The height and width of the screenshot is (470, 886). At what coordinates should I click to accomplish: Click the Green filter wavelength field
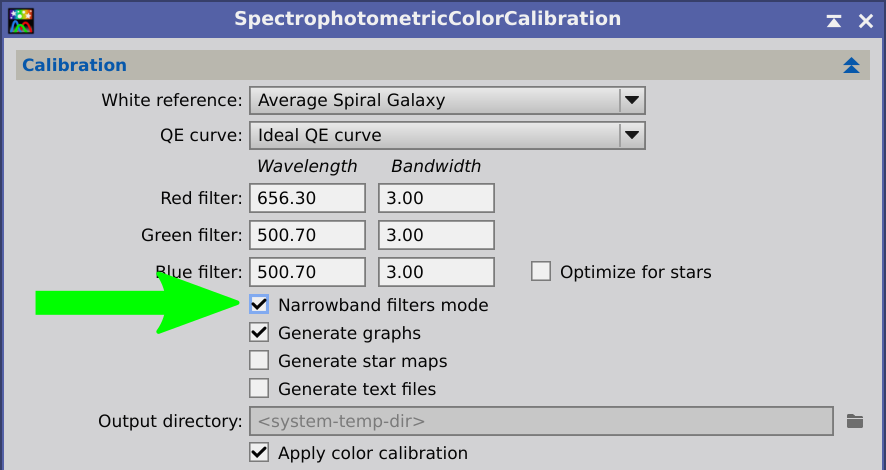pos(307,235)
